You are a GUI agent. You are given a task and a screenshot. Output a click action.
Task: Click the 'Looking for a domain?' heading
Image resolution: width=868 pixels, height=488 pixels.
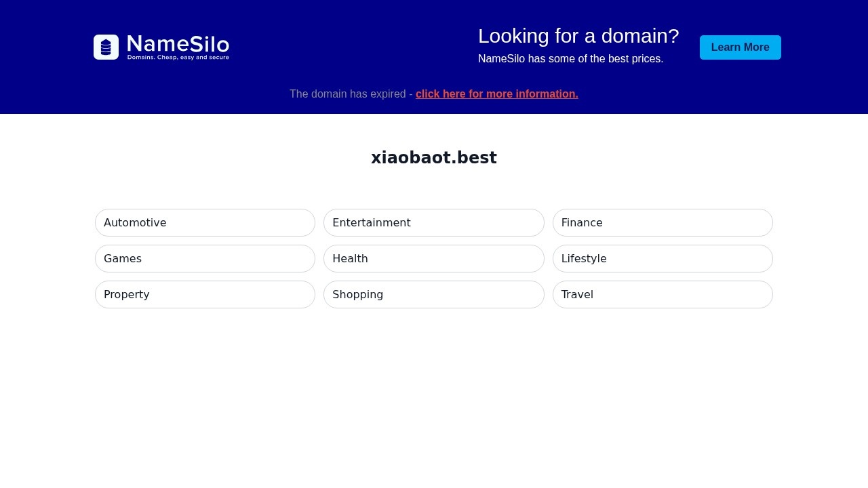click(x=578, y=36)
